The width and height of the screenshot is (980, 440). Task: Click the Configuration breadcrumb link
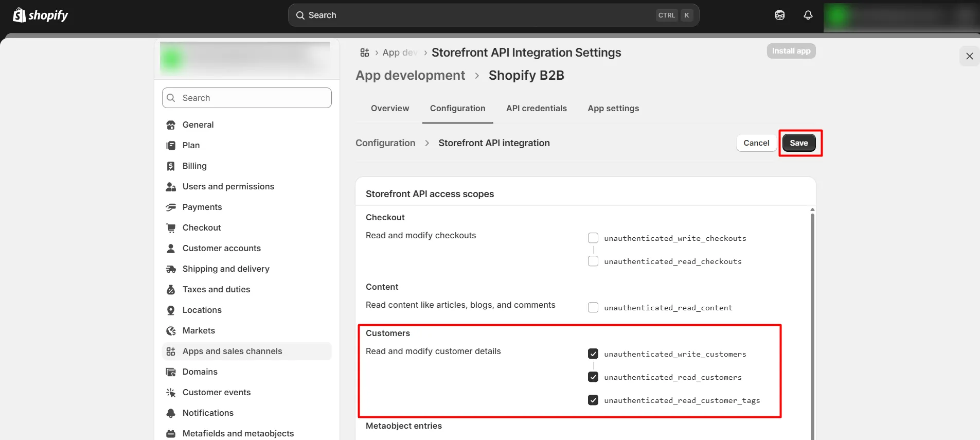[385, 143]
